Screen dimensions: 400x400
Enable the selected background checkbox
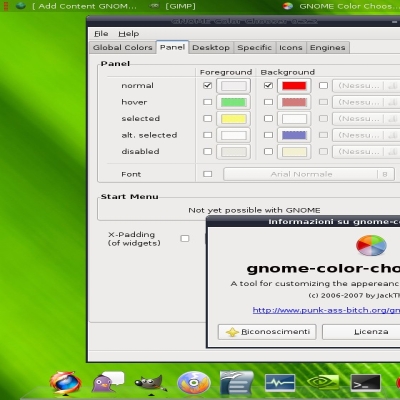point(268,118)
